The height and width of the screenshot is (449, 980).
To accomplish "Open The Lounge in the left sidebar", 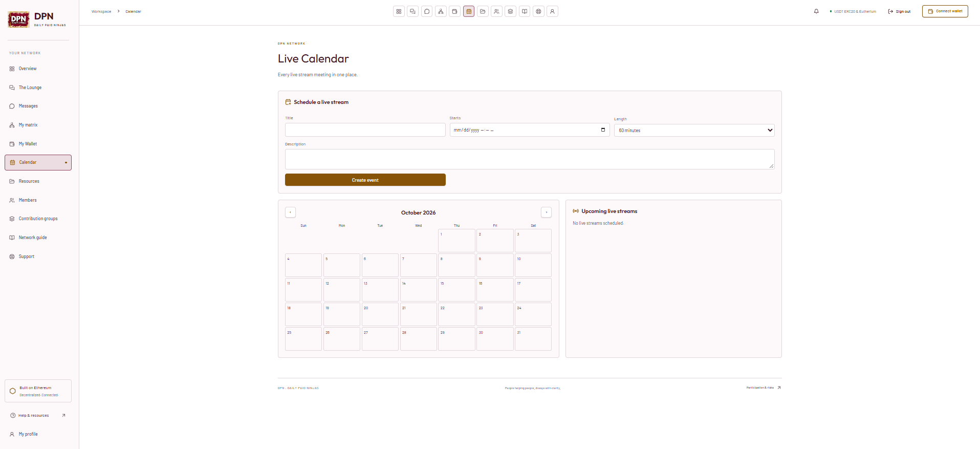I will click(38, 88).
